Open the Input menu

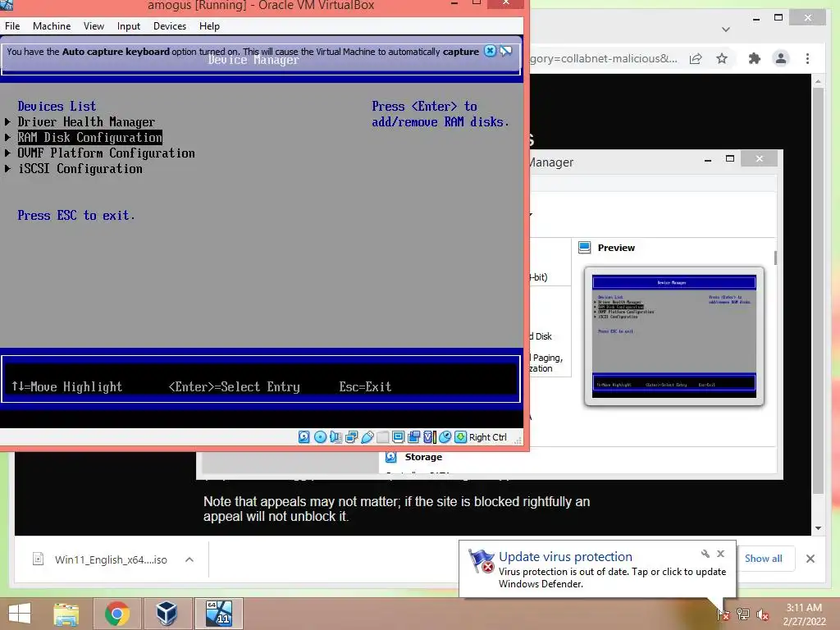coord(129,25)
